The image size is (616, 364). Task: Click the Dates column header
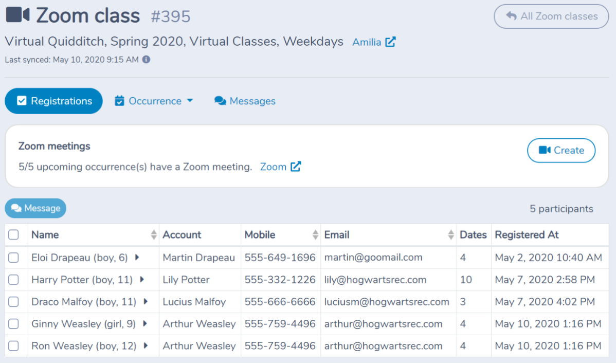click(474, 235)
